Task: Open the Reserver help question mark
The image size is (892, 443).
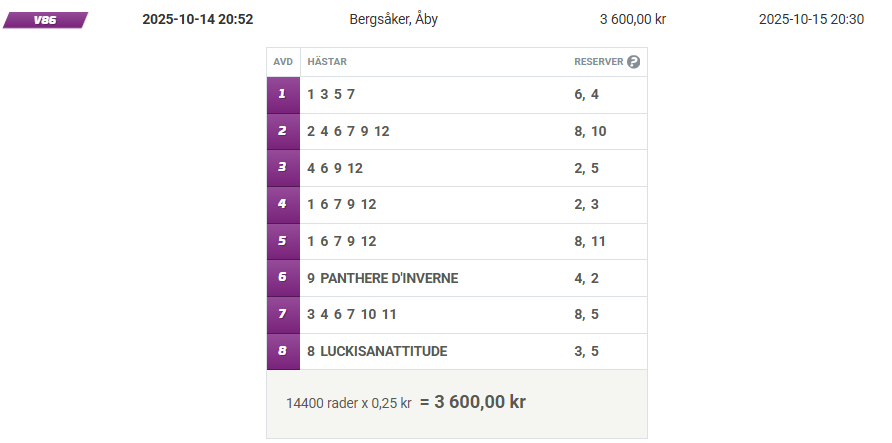Action: [633, 62]
